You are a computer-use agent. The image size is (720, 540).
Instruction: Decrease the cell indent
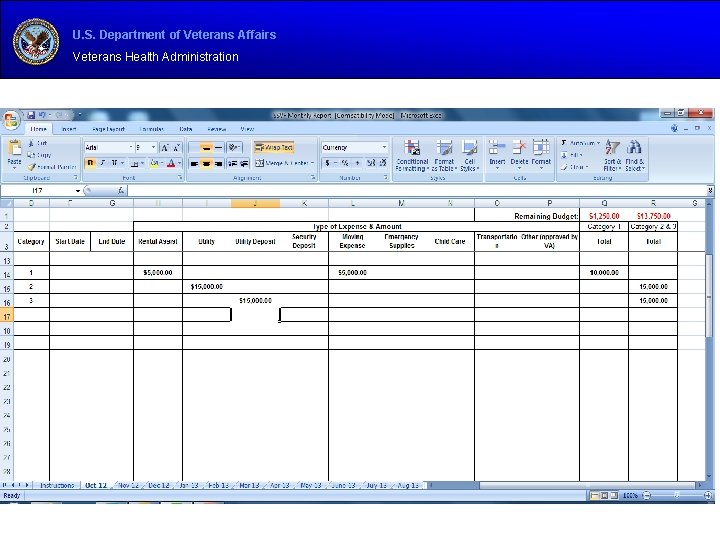tap(233, 163)
